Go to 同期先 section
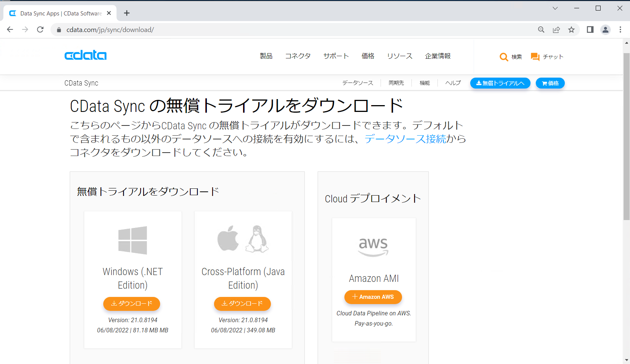 pyautogui.click(x=396, y=83)
